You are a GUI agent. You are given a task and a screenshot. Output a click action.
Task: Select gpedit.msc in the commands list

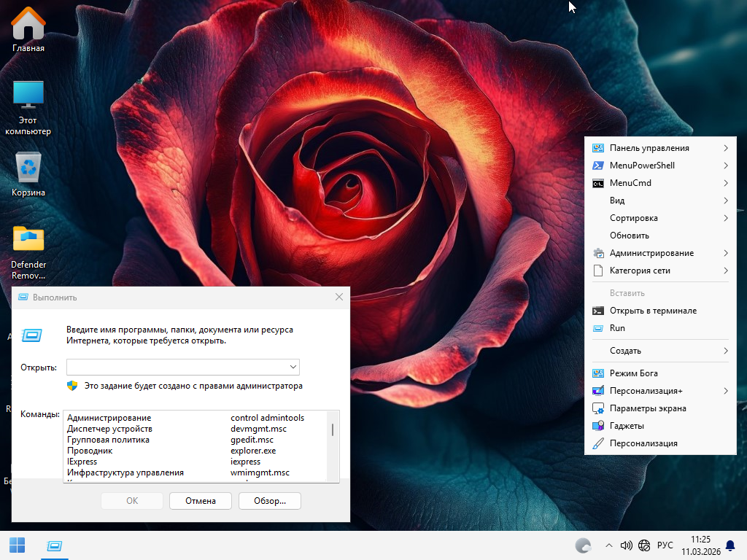coord(252,440)
